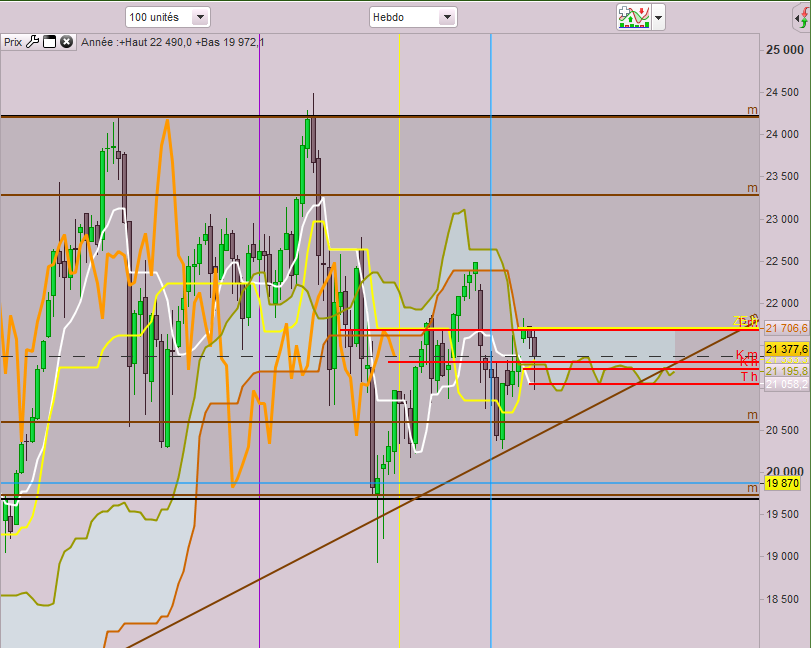Expand the indicators icon dropdown arrow
Image resolution: width=811 pixels, height=648 pixels.
pos(658,18)
